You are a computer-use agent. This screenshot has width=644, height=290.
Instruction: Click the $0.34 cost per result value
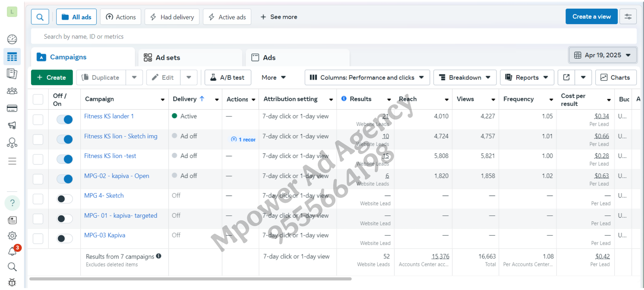[602, 116]
